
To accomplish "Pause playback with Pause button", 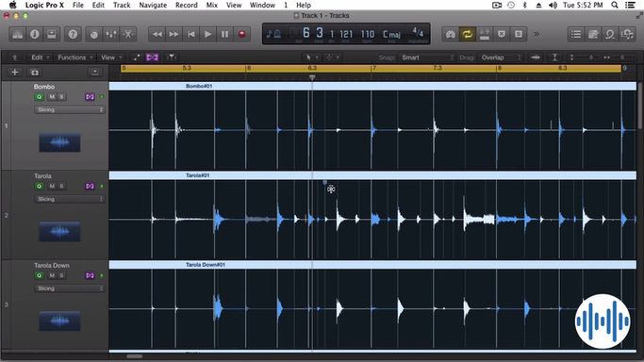I will click(224, 34).
